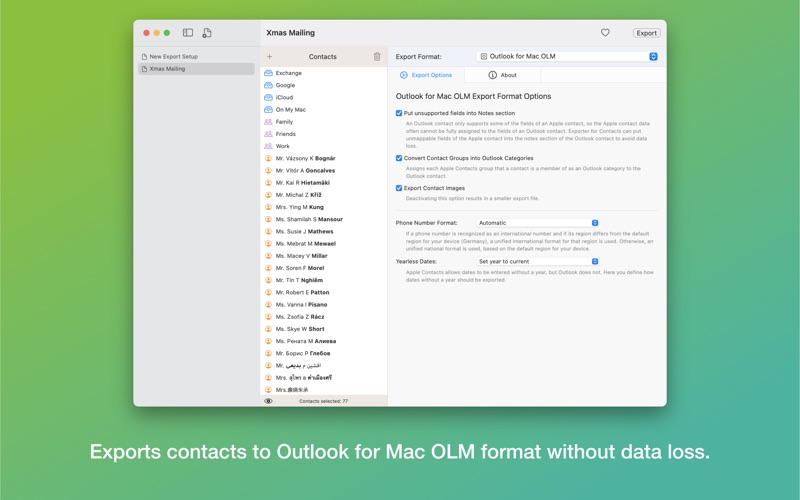
Task: Toggle the sidebar visibility icon
Action: click(188, 33)
